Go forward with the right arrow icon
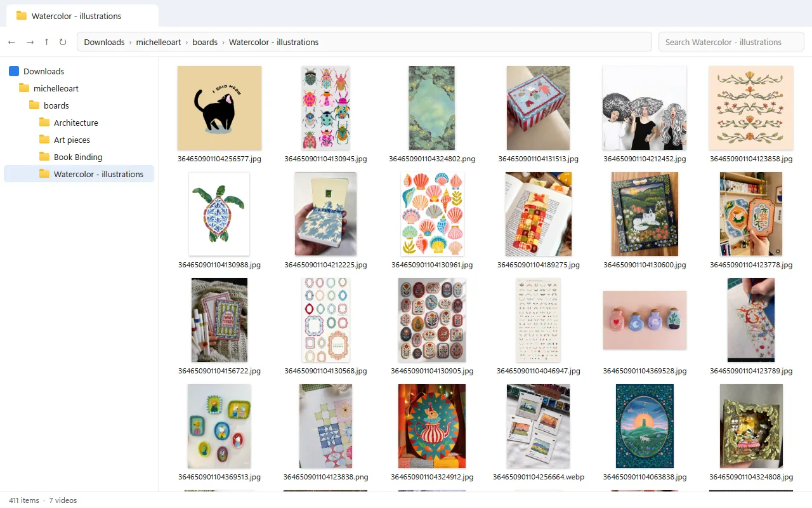The height and width of the screenshot is (508, 812). [30, 42]
